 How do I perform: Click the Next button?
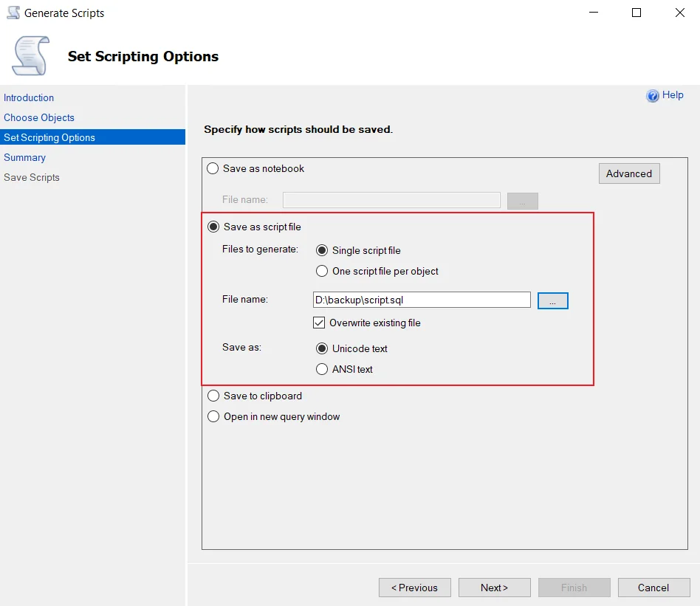[494, 588]
